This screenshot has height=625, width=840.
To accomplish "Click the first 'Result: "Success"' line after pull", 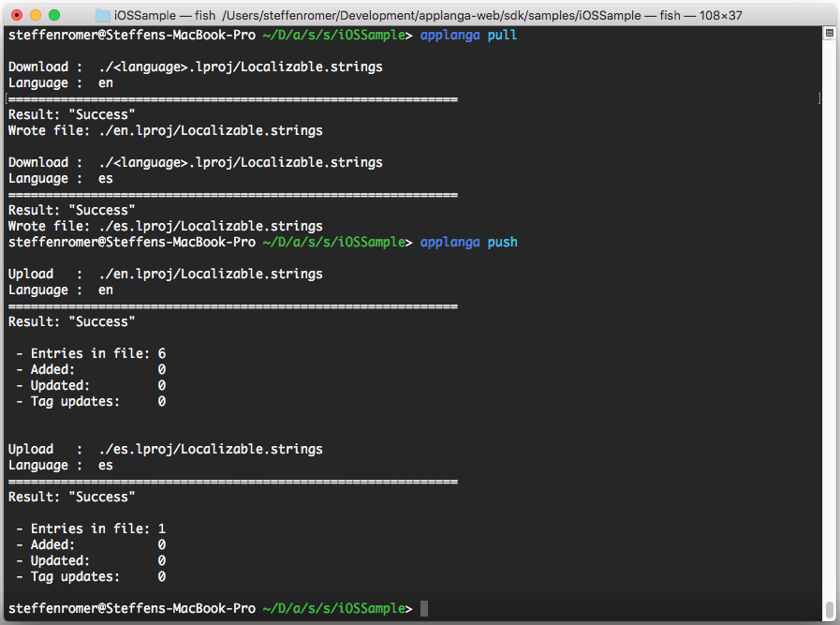I will (72, 114).
